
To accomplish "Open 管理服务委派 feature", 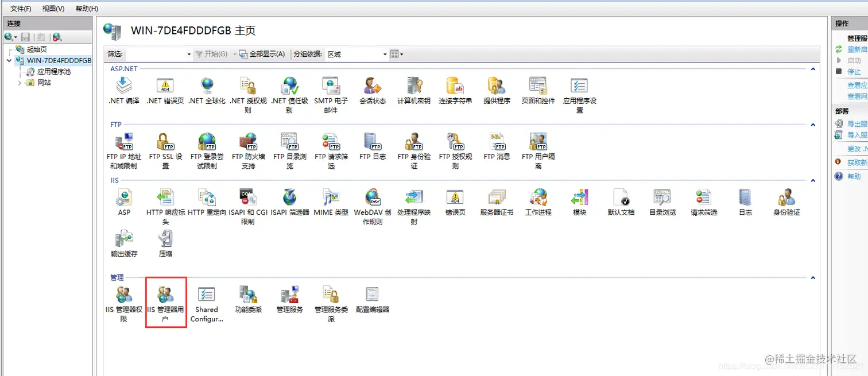I will (x=331, y=304).
